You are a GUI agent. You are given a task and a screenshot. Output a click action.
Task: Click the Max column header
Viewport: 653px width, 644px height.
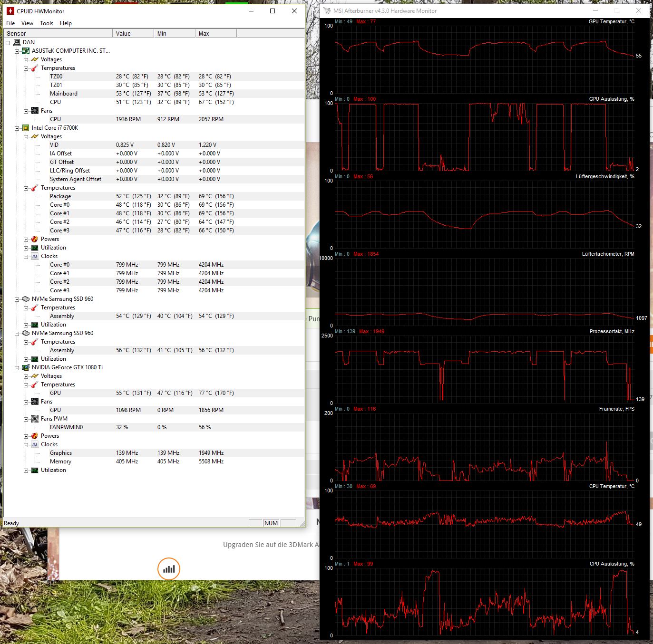pyautogui.click(x=216, y=33)
